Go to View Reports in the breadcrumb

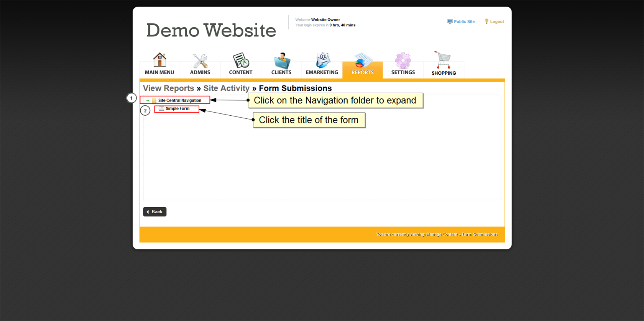coord(168,88)
